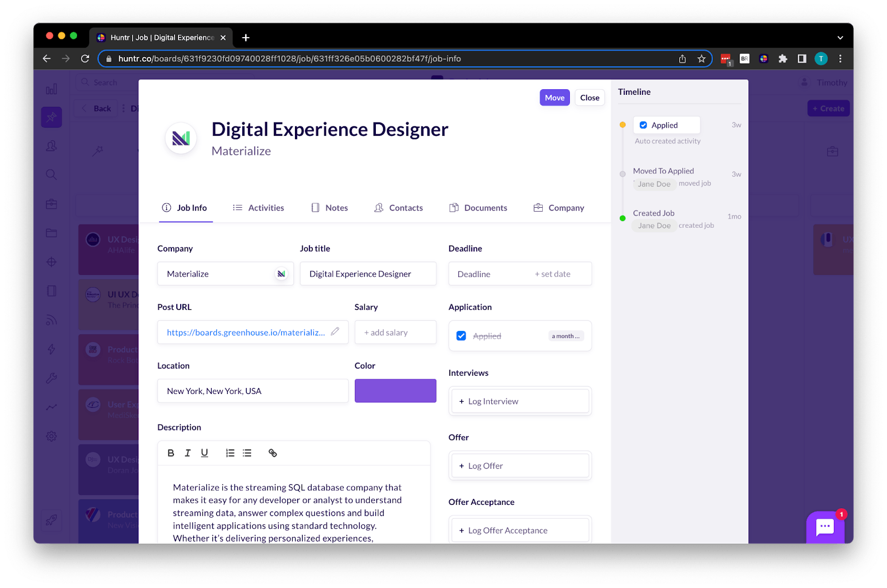Open the browser extensions puzzle icon
887x588 pixels.
[x=783, y=59]
